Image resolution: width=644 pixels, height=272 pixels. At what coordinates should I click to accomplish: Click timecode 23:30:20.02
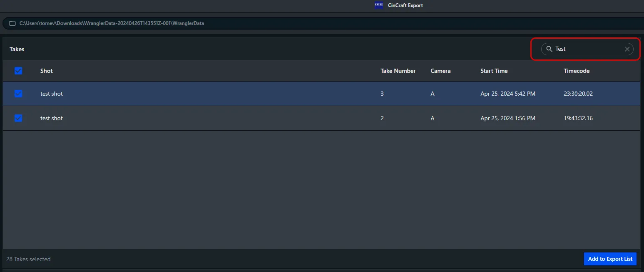578,94
